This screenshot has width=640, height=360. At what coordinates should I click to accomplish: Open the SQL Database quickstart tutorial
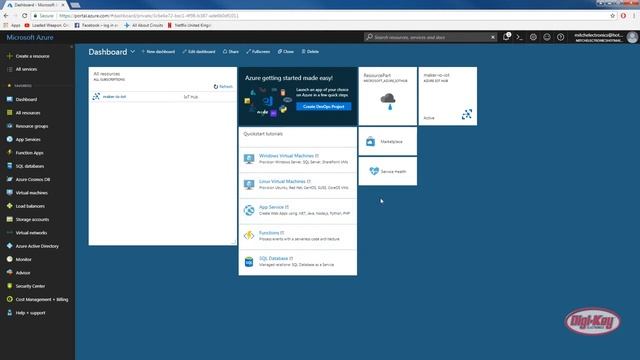298,262
